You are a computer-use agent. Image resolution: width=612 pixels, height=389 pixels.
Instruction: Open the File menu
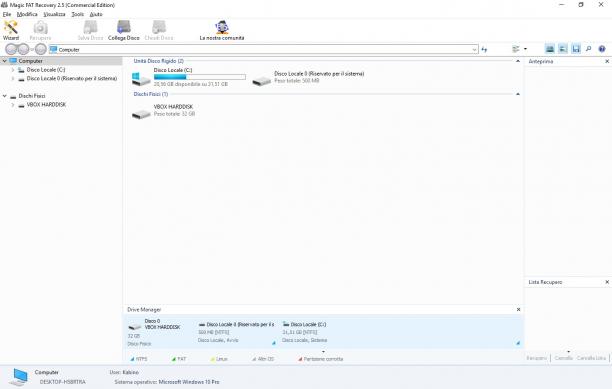tap(7, 14)
